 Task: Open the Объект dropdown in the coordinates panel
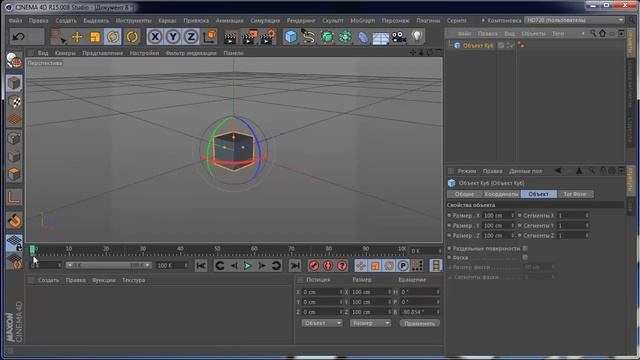(x=322, y=323)
